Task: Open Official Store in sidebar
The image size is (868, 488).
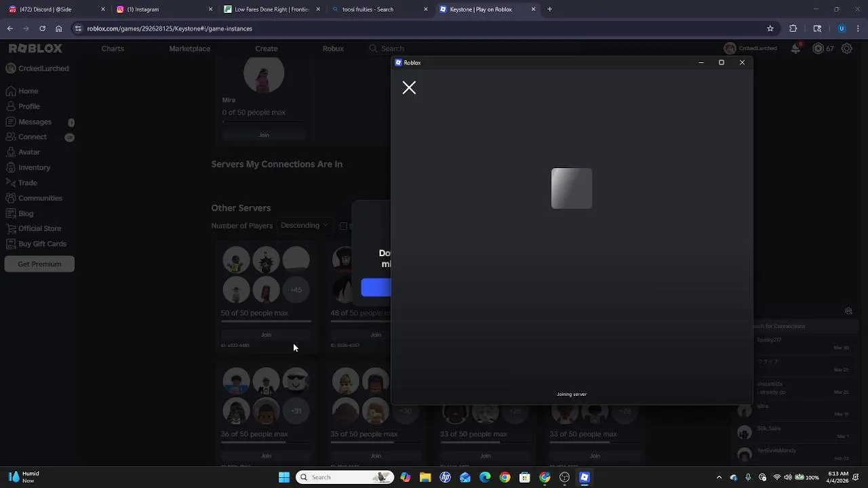Action: coord(39,228)
